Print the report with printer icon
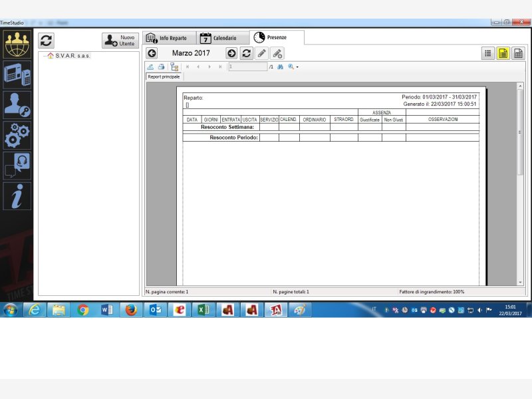 161,67
